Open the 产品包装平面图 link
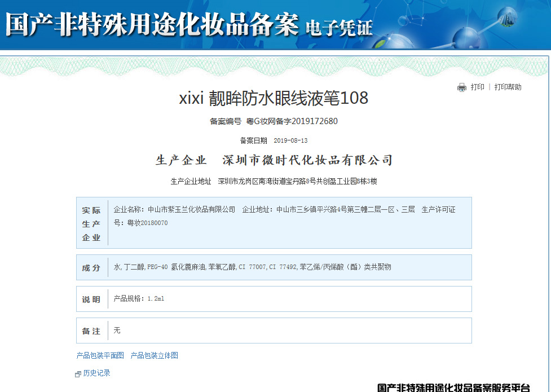551x392 pixels. (100, 355)
